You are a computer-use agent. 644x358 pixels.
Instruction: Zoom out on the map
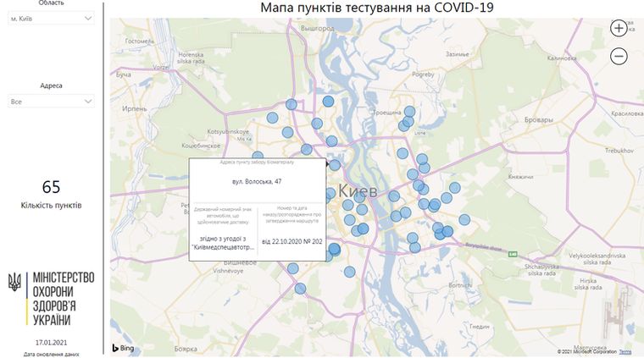pos(619,57)
